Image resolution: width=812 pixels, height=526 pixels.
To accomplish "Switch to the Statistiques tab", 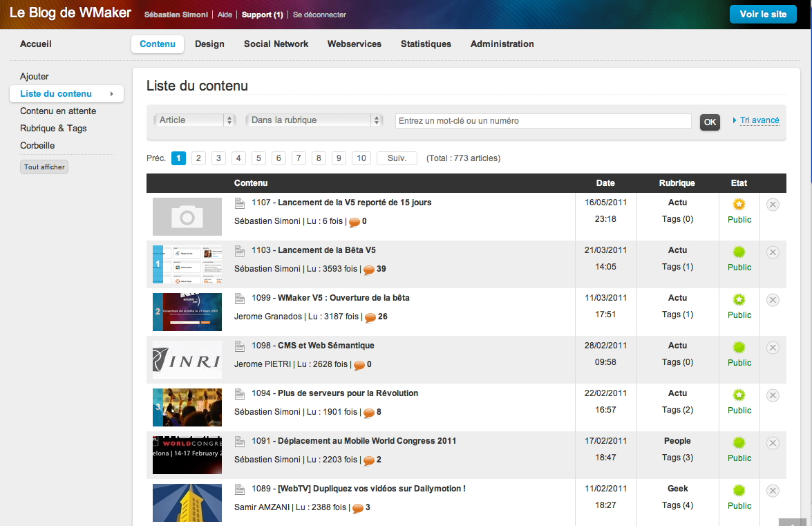I will tap(426, 44).
